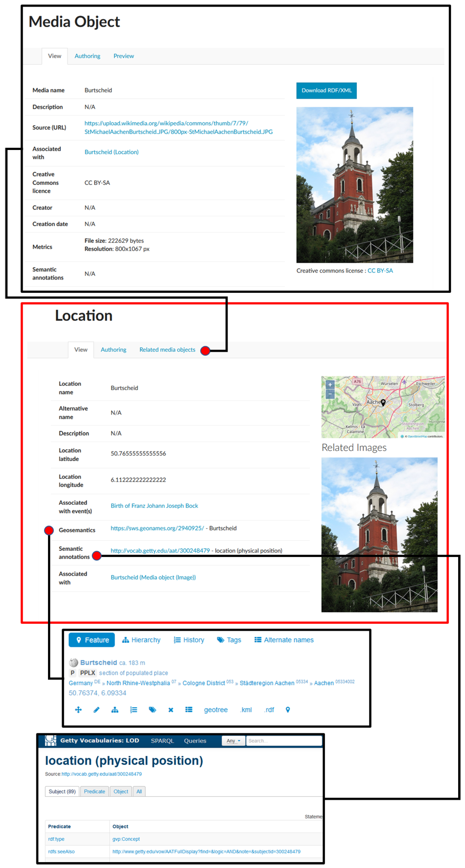
Task: Open the sws.geonames.org/2940925 link
Action: (157, 528)
